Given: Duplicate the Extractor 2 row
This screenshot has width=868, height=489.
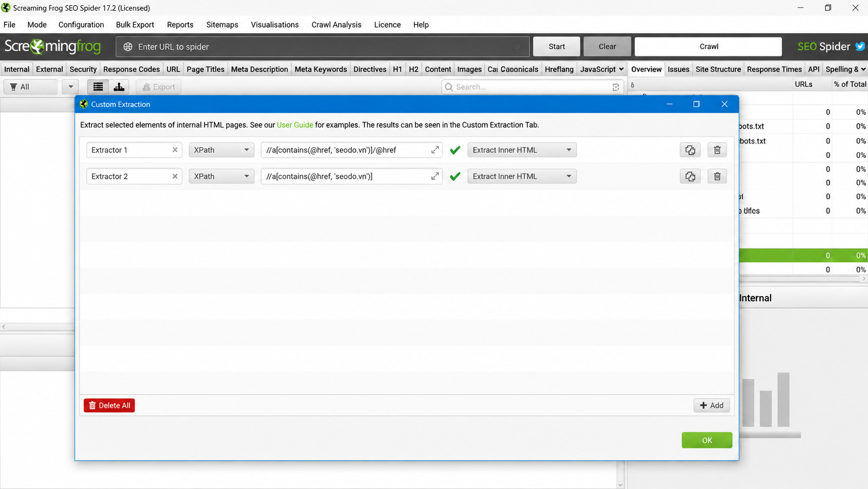Looking at the screenshot, I should coord(690,177).
